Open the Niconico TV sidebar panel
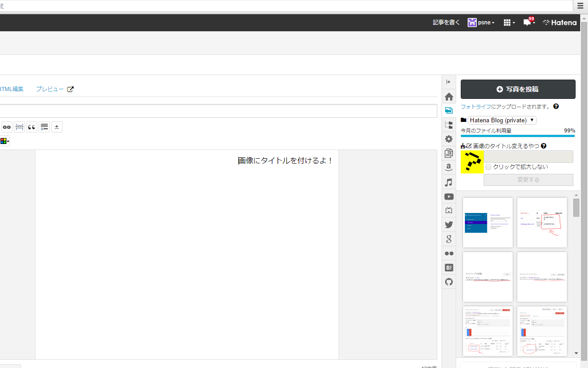This screenshot has height=368, width=588. click(449, 210)
